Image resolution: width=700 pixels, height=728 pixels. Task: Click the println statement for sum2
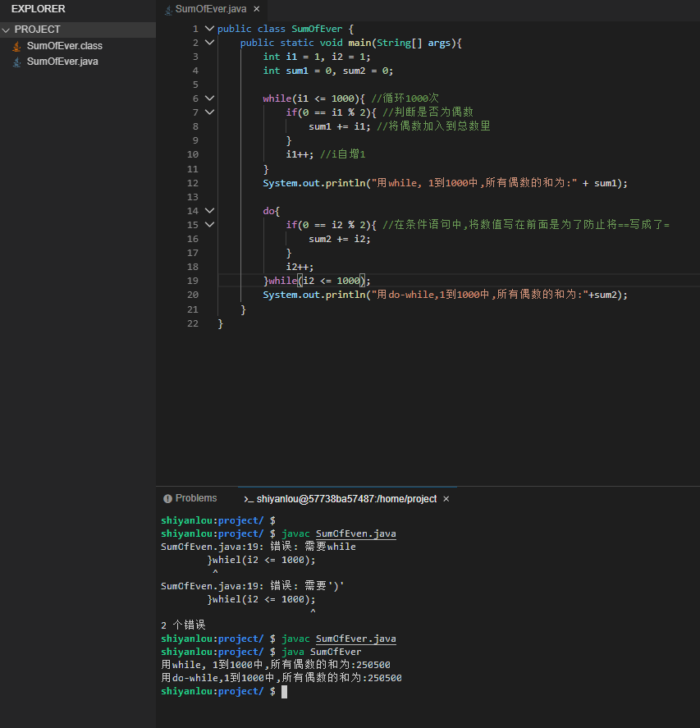(x=445, y=295)
